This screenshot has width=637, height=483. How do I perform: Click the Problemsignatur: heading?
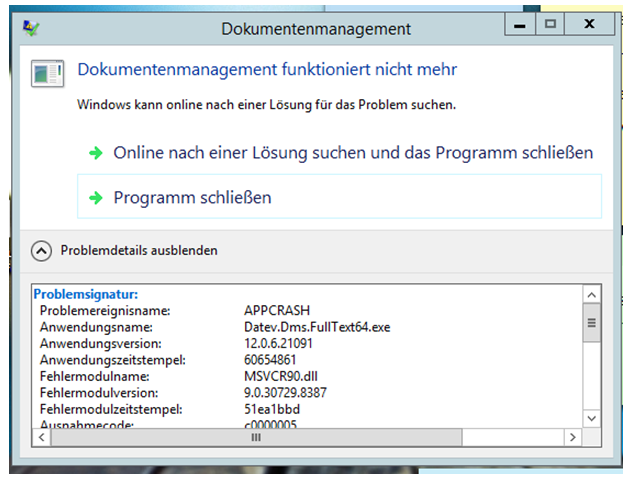86,294
